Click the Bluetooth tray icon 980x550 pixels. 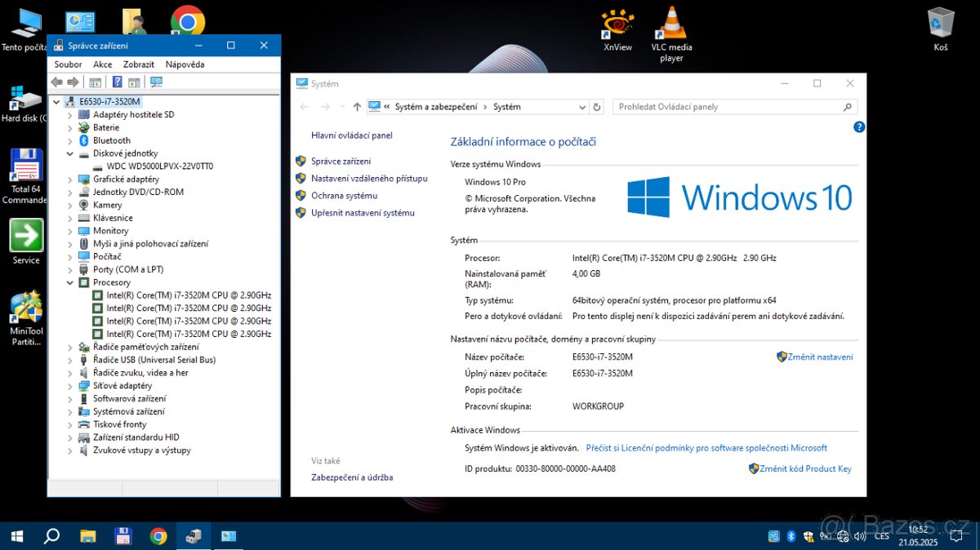(791, 536)
